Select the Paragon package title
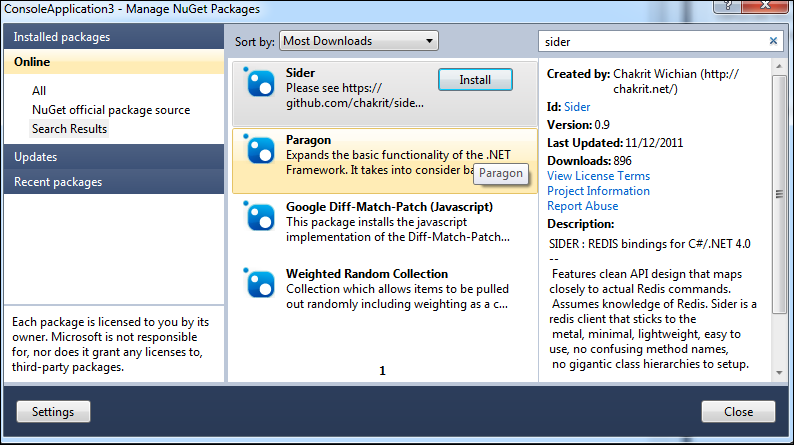The image size is (794, 445). pos(308,140)
